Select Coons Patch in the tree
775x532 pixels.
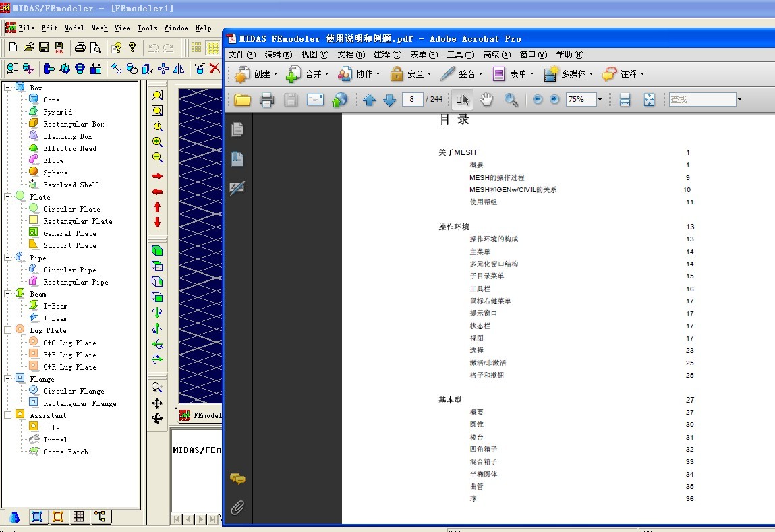pyautogui.click(x=65, y=452)
